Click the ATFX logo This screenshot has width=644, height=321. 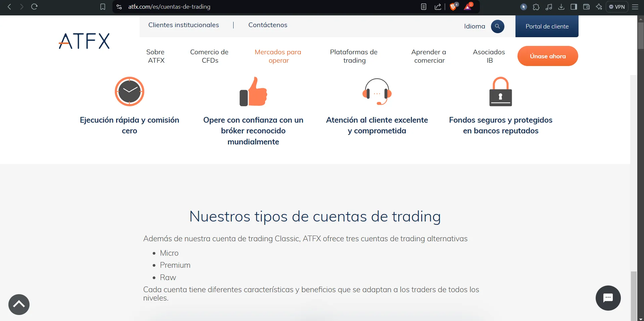pyautogui.click(x=84, y=41)
